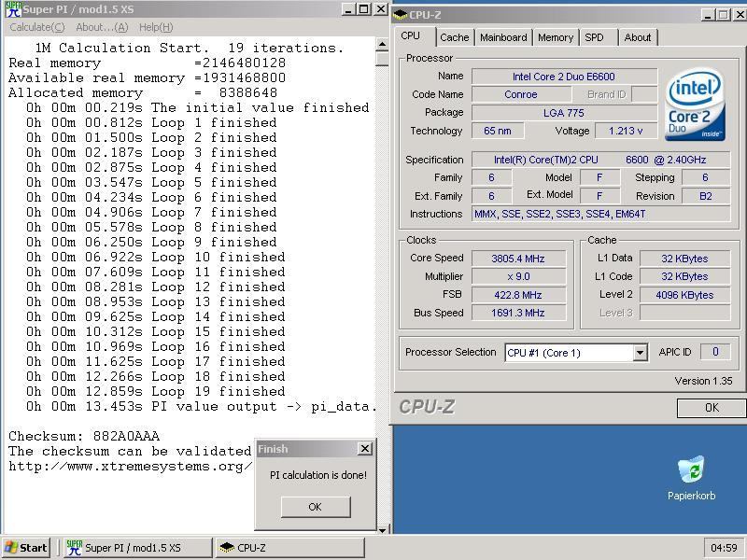Open the Calculate menu in Super PI

pyautogui.click(x=37, y=27)
